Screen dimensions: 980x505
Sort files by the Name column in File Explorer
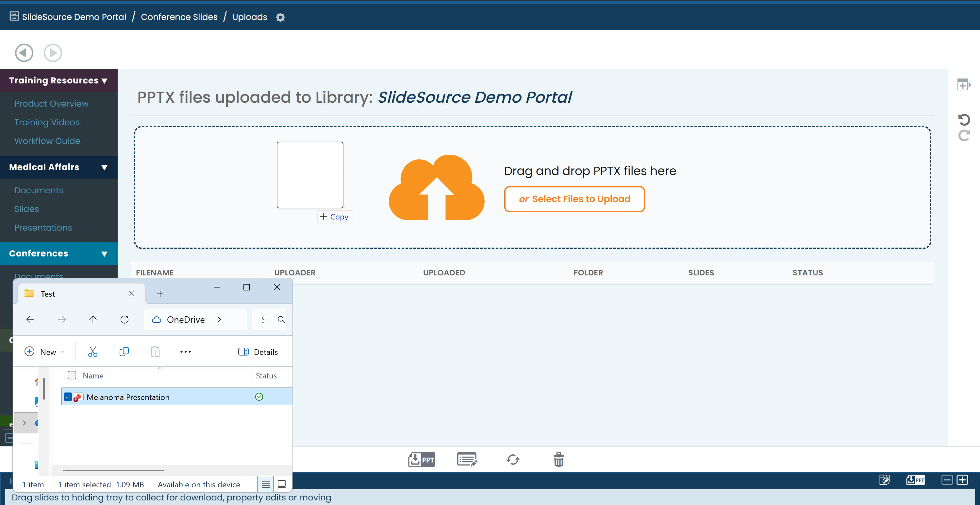coord(93,375)
